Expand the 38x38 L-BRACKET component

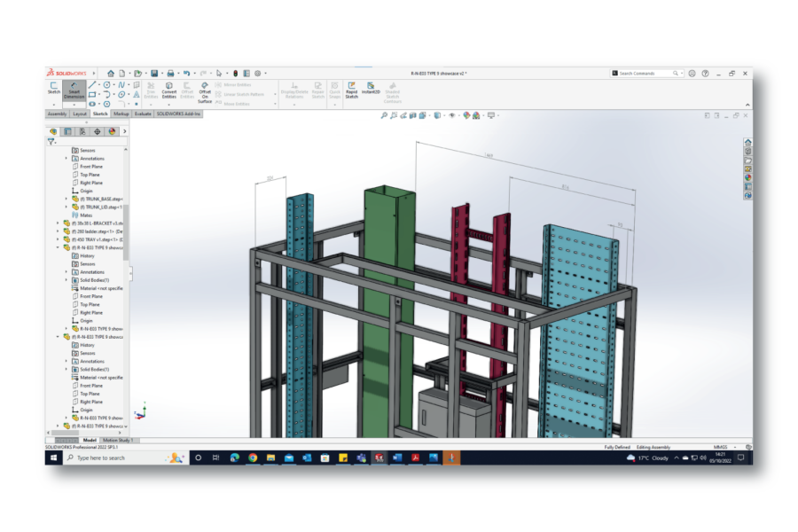point(58,223)
